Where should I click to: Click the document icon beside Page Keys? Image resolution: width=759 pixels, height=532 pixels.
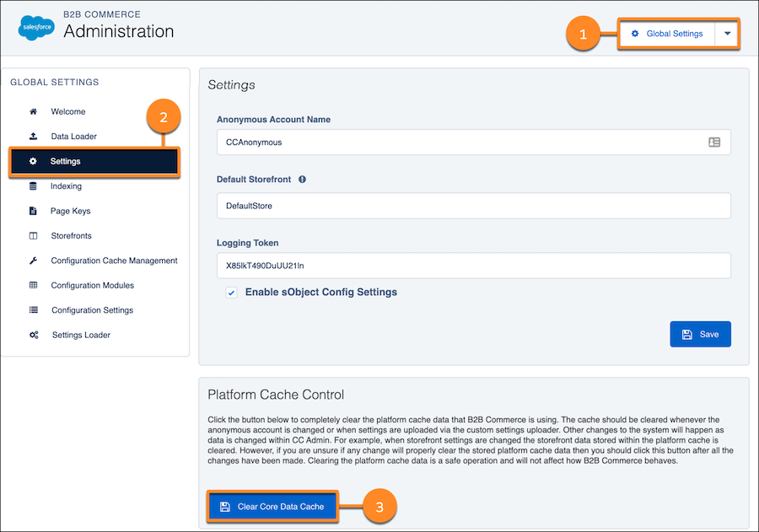click(33, 211)
